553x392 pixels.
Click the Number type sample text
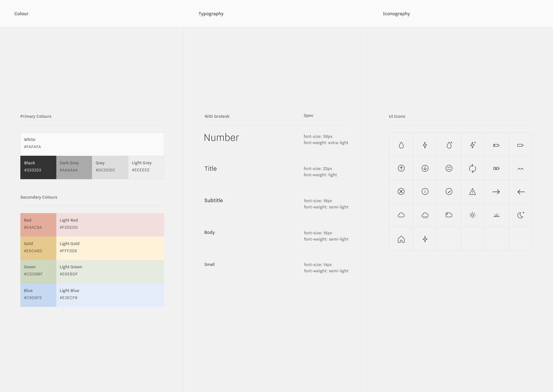click(x=221, y=138)
